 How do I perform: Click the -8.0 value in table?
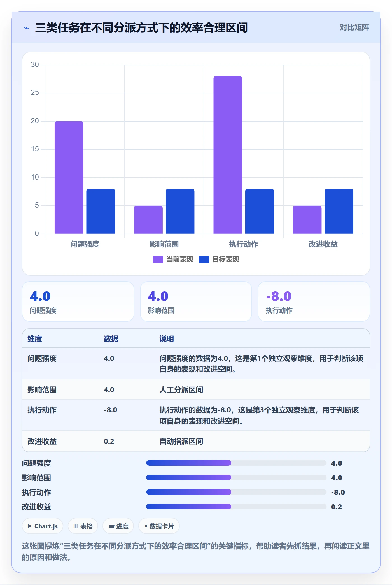(x=110, y=410)
